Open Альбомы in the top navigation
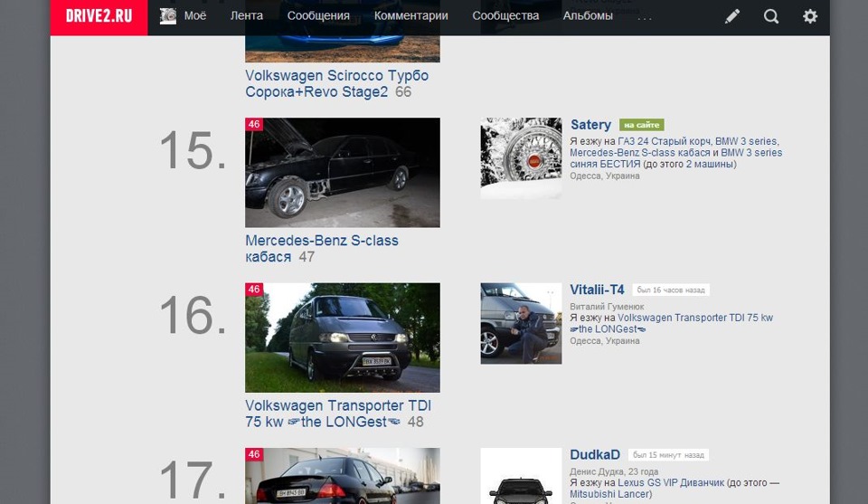868x504 pixels. point(588,16)
